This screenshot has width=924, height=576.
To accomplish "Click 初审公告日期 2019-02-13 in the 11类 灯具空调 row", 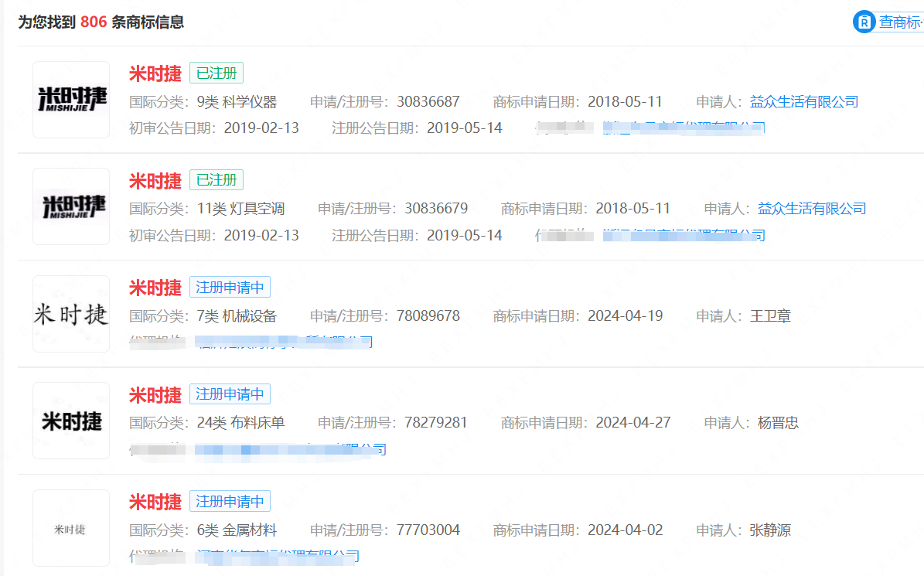I will click(x=261, y=236).
